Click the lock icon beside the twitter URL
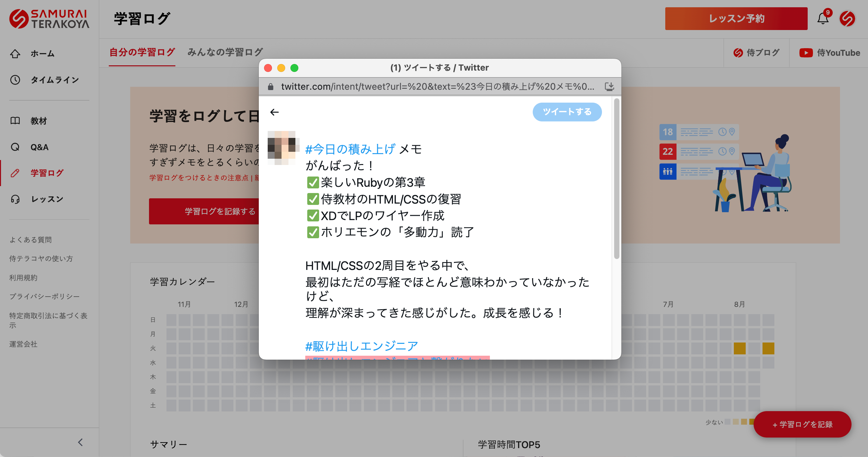Viewport: 868px width, 457px height. pos(270,87)
